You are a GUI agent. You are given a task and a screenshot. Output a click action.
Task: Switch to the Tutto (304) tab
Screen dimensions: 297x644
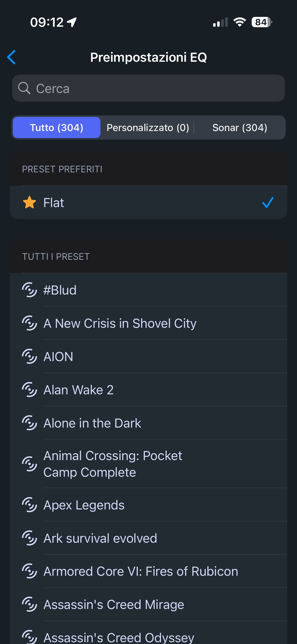click(x=57, y=127)
